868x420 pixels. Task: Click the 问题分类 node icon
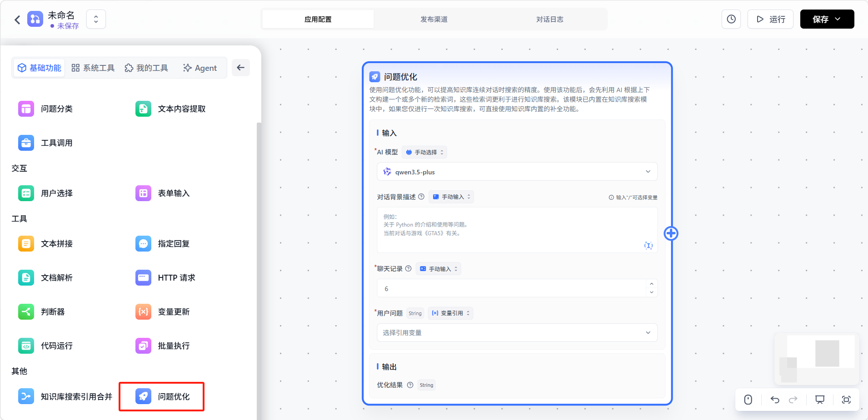click(26, 109)
